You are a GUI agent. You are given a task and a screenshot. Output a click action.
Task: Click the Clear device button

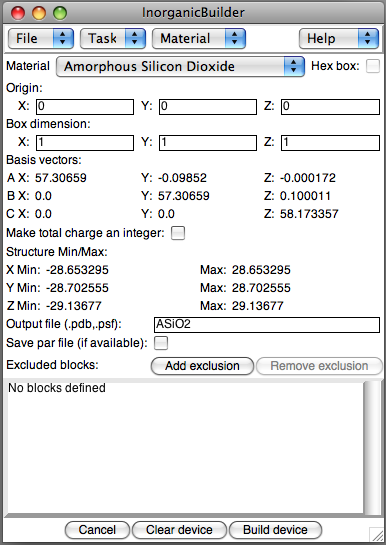tap(179, 530)
